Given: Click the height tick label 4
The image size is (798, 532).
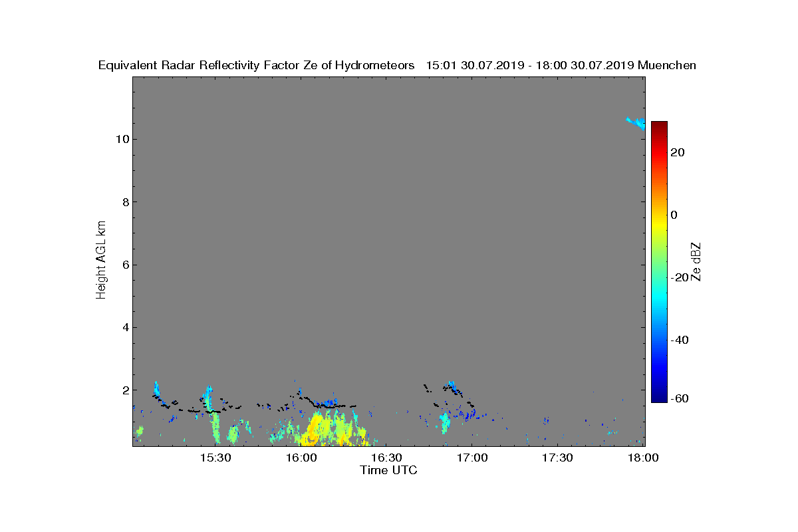Looking at the screenshot, I should pos(125,327).
